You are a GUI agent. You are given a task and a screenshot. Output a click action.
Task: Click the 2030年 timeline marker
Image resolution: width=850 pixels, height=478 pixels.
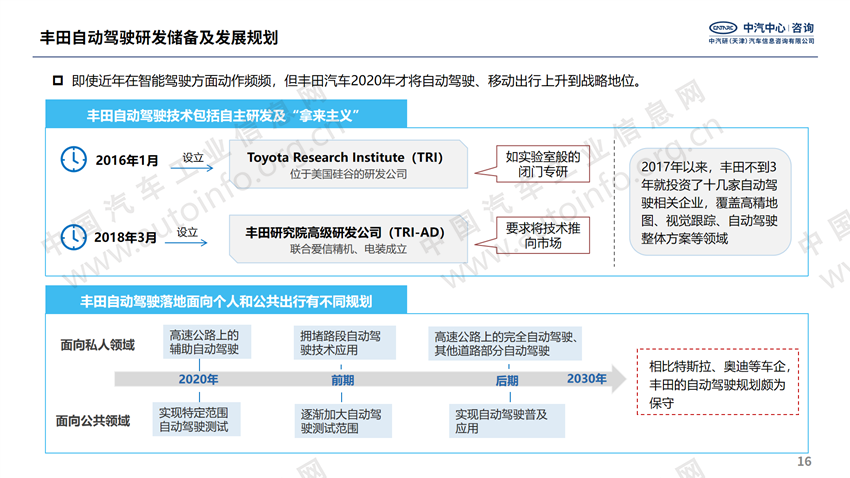[587, 378]
